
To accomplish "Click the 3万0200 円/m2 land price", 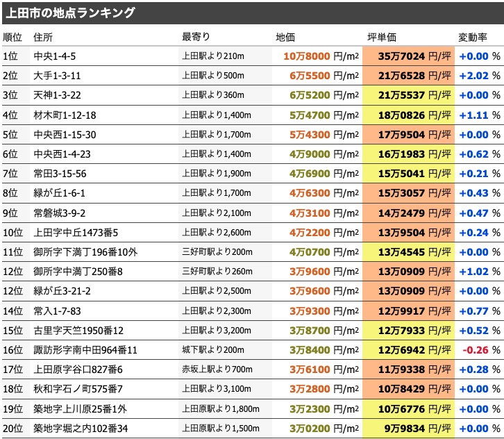I will point(324,429).
